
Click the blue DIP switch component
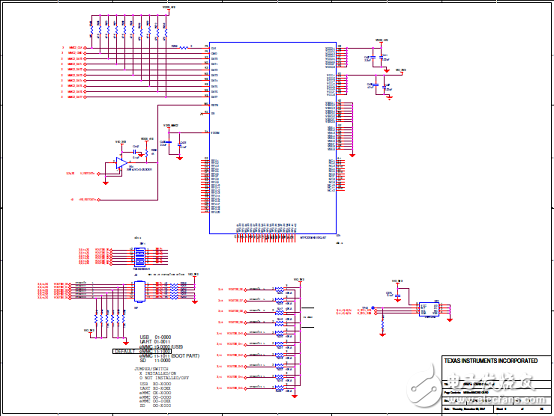pos(140,257)
